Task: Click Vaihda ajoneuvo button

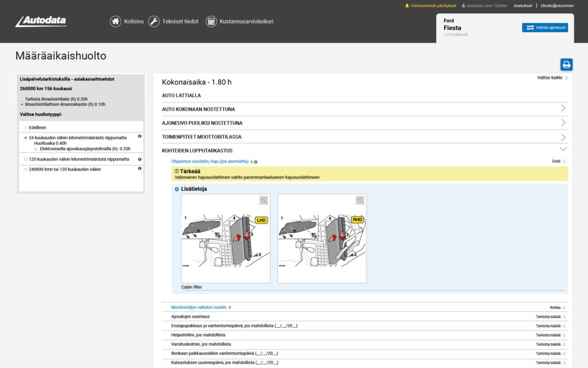Action: (x=544, y=28)
